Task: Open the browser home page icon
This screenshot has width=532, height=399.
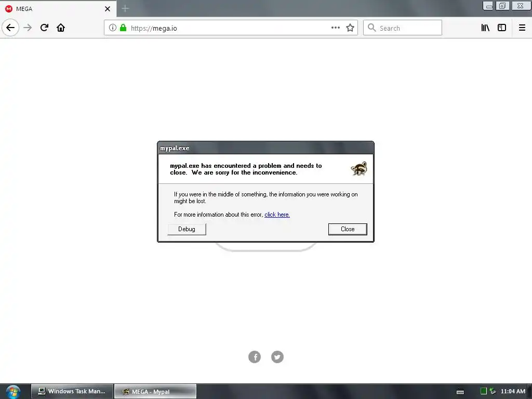Action: (61, 28)
